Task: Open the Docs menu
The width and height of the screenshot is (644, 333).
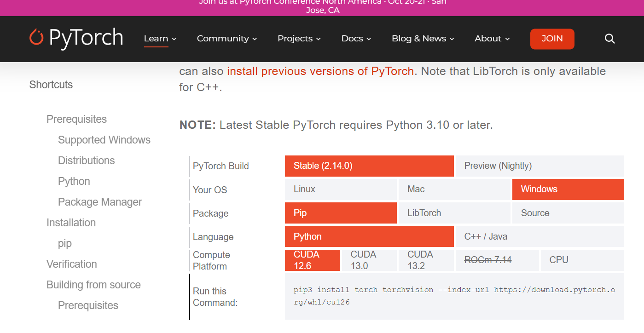Action: [x=356, y=39]
